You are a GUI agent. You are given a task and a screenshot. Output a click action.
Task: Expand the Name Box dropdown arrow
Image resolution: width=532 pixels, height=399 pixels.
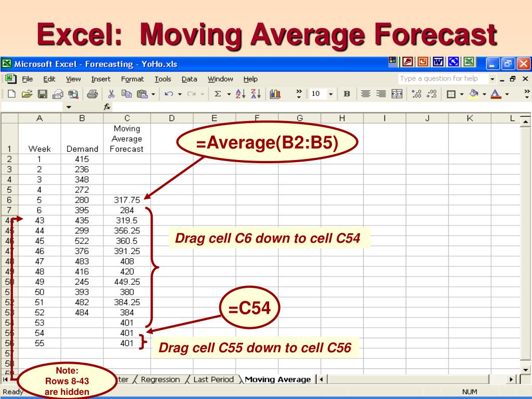[x=69, y=107]
